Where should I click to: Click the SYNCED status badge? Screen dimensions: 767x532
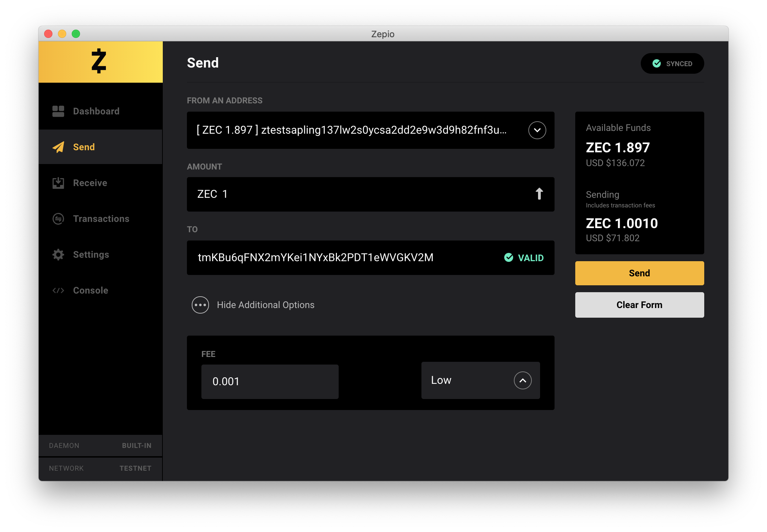[672, 64]
